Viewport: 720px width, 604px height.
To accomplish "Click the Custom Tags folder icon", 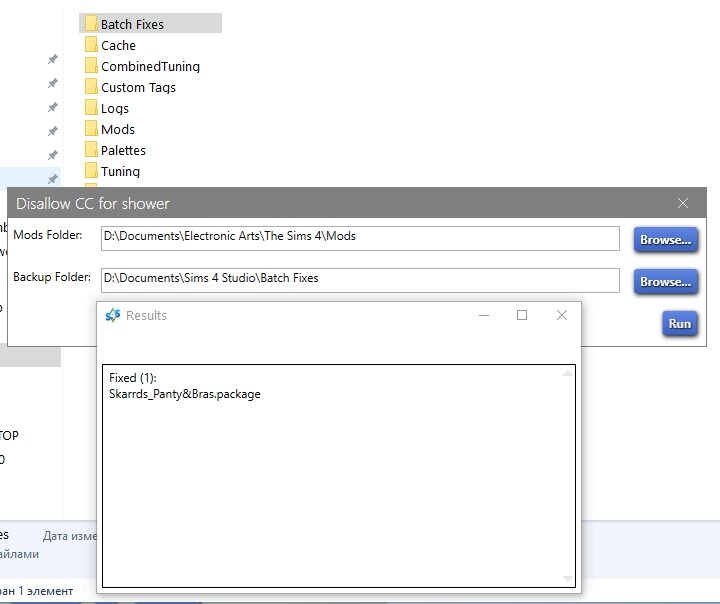I will tap(91, 87).
